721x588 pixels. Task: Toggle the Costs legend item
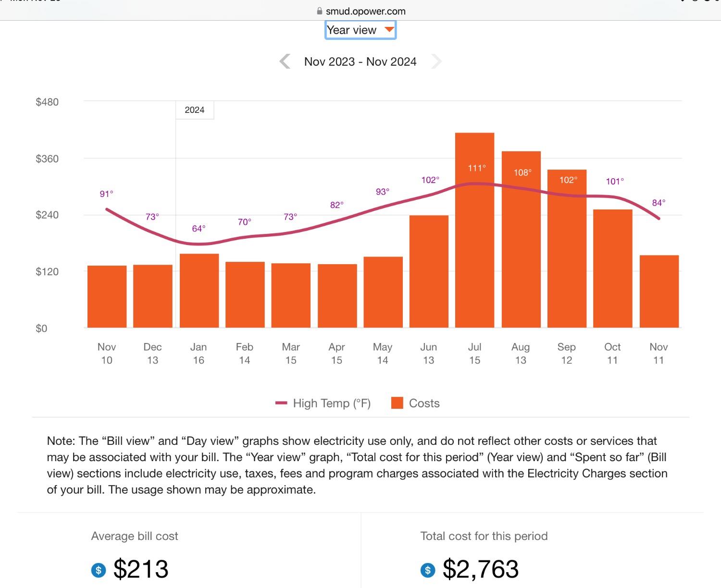[415, 403]
